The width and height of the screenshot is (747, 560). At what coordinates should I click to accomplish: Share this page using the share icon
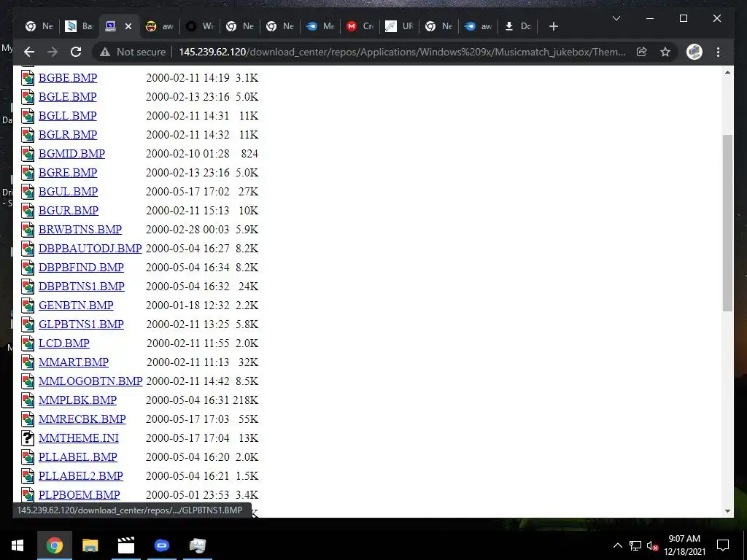pos(642,52)
